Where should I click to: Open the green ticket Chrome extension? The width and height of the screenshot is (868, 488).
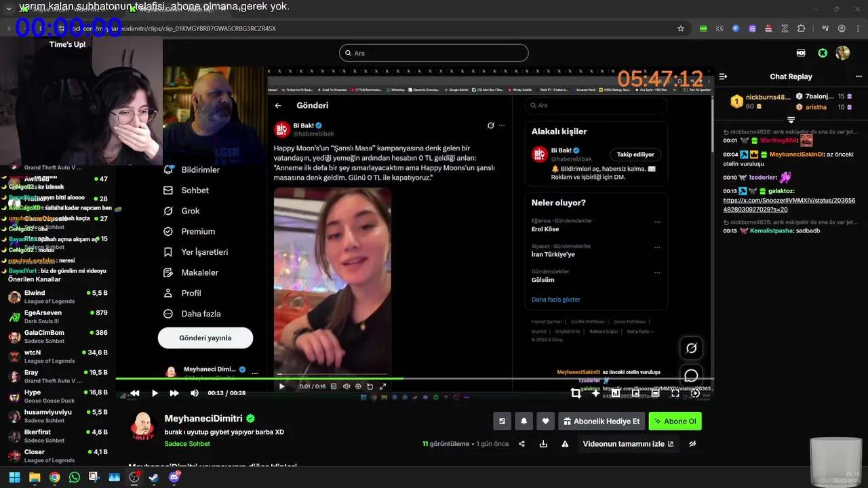[x=703, y=28]
